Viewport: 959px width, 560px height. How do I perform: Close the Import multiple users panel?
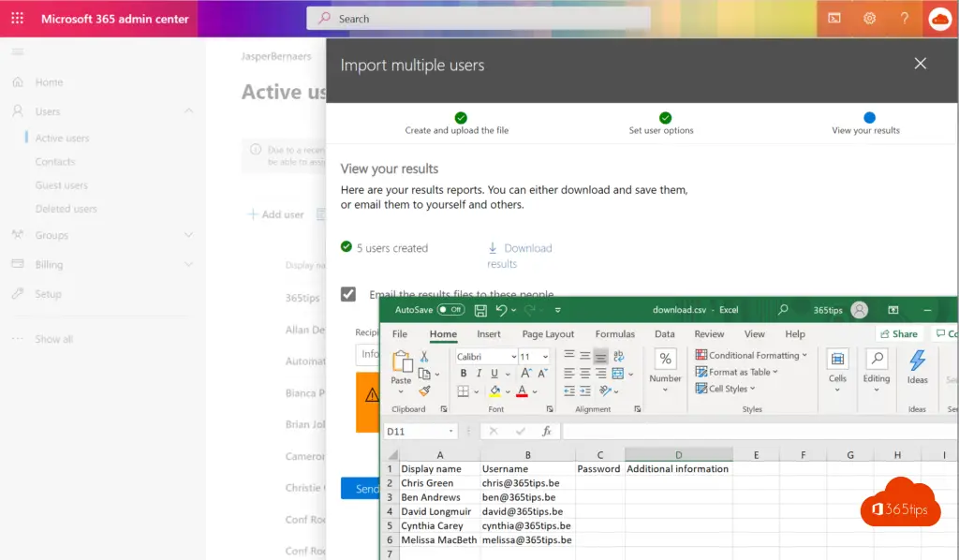tap(920, 64)
